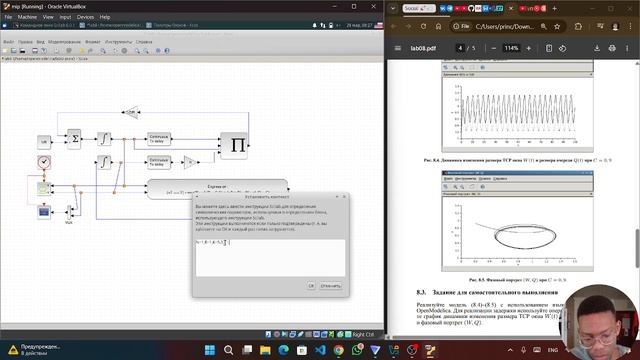Click PDF fit to page icon
This screenshot has width=640, height=360.
[549, 48]
